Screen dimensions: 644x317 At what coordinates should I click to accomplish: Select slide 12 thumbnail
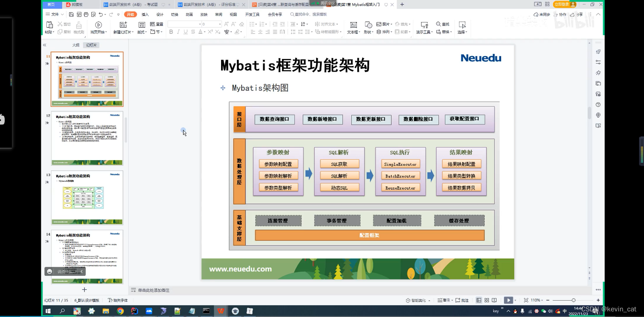(x=87, y=138)
